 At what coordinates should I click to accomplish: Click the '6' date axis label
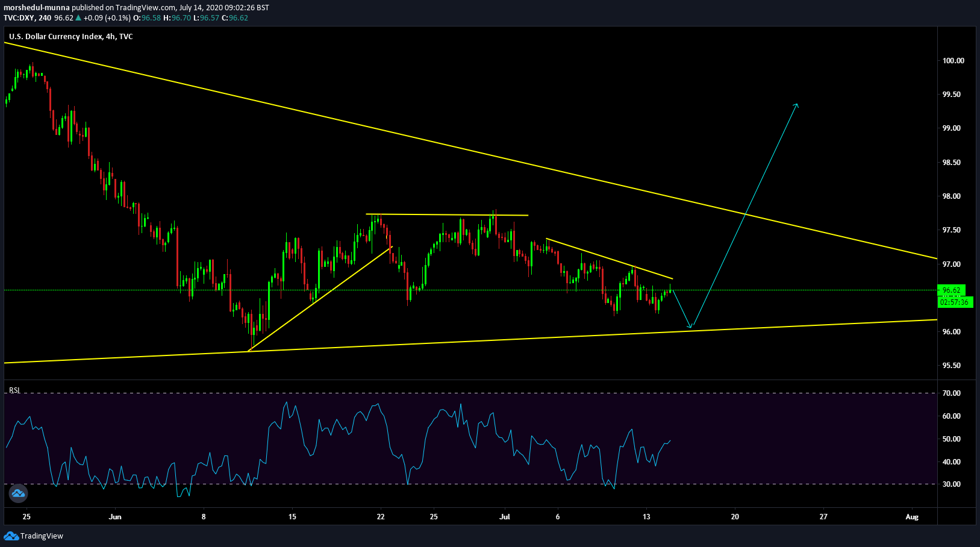point(558,517)
